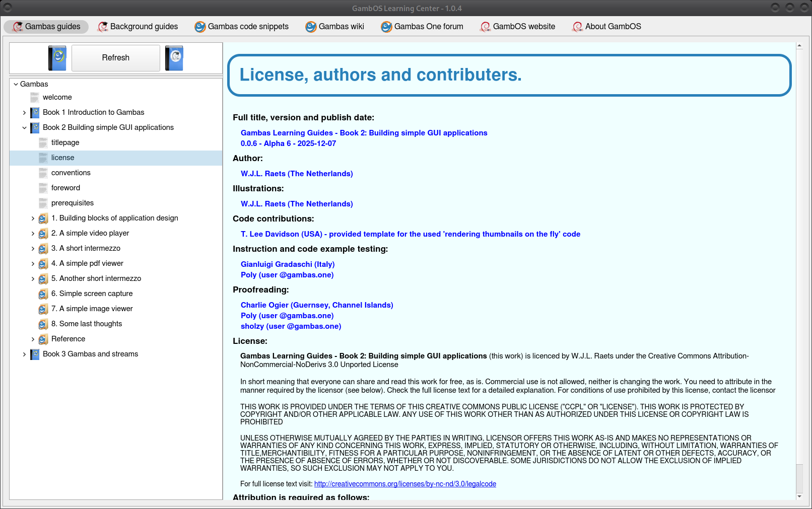Click the scrollbar down arrow in content pane
Screen dimensions: 812x509
pos(799,496)
